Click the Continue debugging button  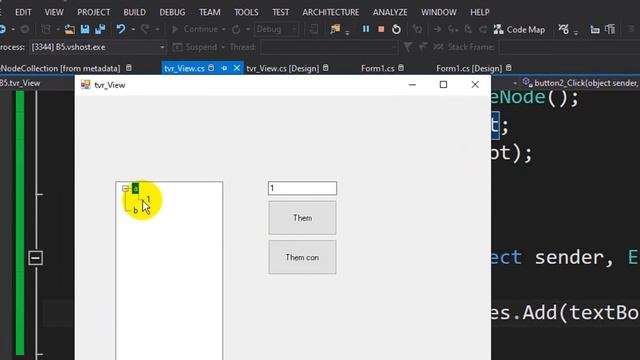[x=195, y=29]
